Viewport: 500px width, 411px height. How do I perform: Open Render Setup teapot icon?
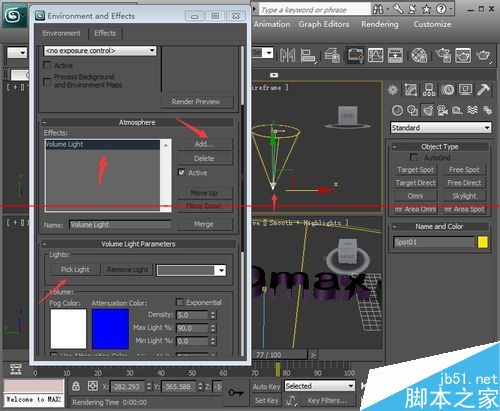point(443,55)
